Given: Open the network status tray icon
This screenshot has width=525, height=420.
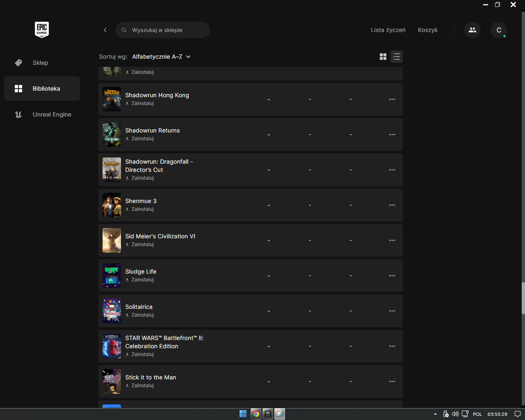Looking at the screenshot, I should click(465, 414).
